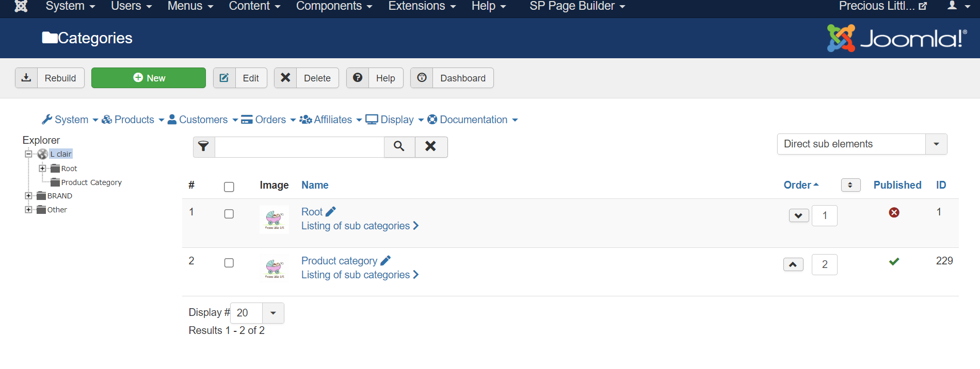Expand the BRAND node in Explorer tree
The height and width of the screenshot is (369, 980).
(x=28, y=196)
